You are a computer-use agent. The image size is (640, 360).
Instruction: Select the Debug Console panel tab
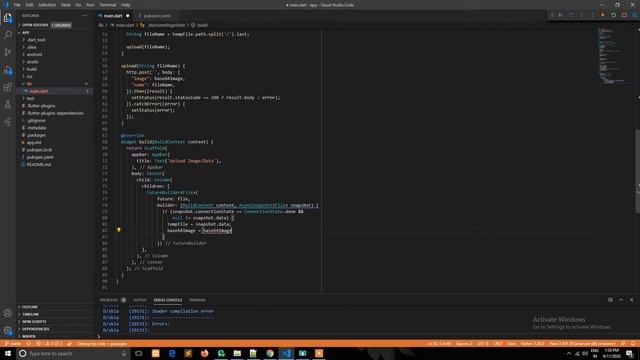pyautogui.click(x=168, y=300)
